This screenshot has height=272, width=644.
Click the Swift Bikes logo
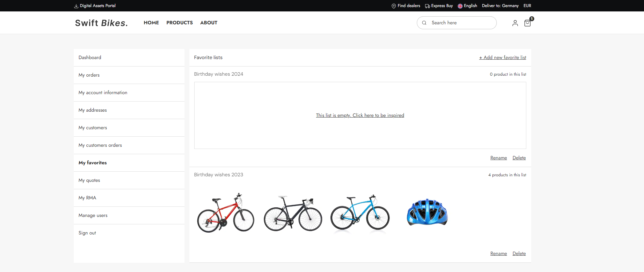101,23
